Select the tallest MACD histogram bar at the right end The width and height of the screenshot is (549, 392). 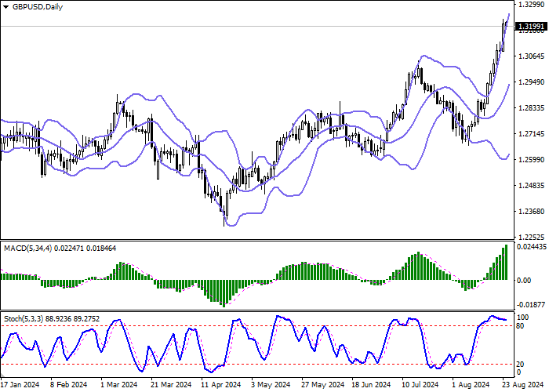[507, 262]
